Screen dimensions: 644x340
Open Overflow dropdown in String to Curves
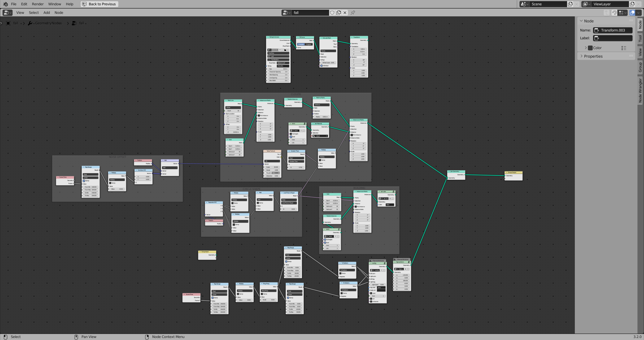[x=278, y=53]
